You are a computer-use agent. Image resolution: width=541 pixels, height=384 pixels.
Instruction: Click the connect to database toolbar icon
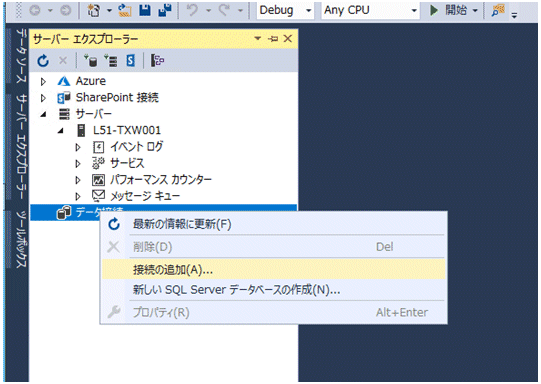[90, 61]
